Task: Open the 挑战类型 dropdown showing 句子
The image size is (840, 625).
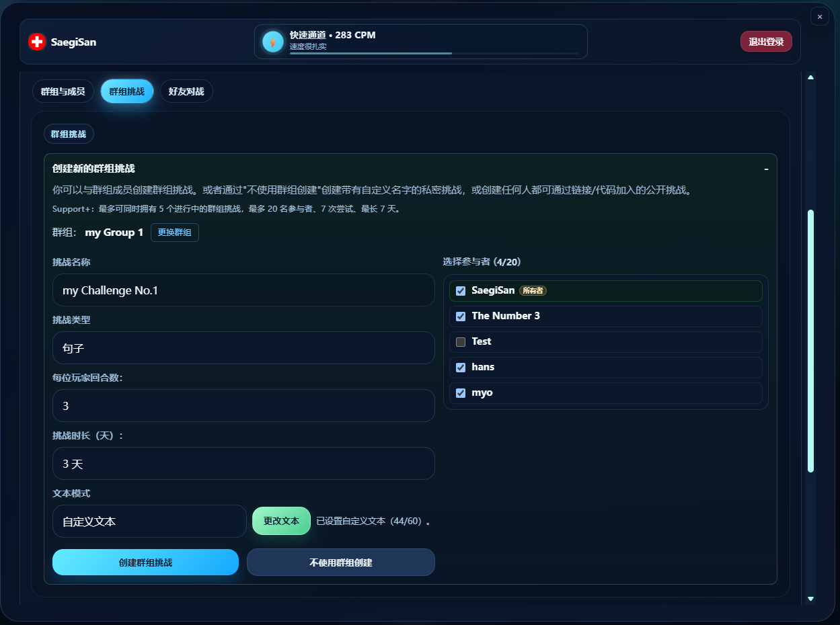Action: tap(243, 348)
